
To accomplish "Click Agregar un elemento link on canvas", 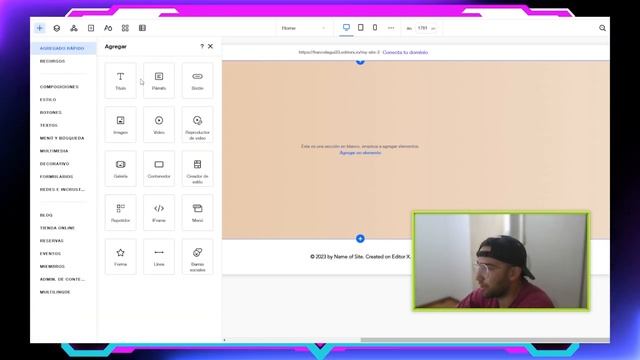I will tap(360, 153).
